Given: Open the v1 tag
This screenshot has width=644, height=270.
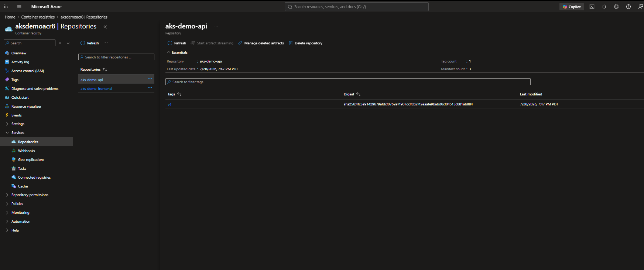Looking at the screenshot, I should (x=169, y=105).
